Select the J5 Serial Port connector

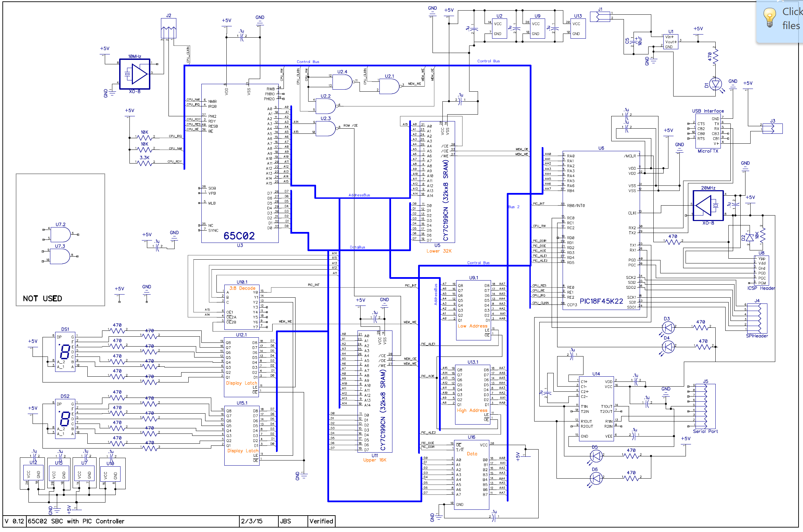coord(705,406)
